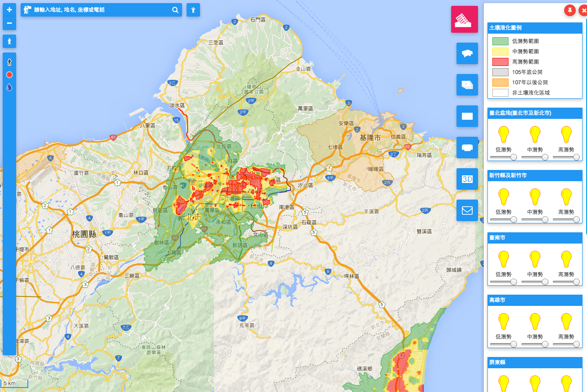The width and height of the screenshot is (587, 392).
Task: Toggle 高雄市 低潛勢 light bulb
Action: (504, 322)
